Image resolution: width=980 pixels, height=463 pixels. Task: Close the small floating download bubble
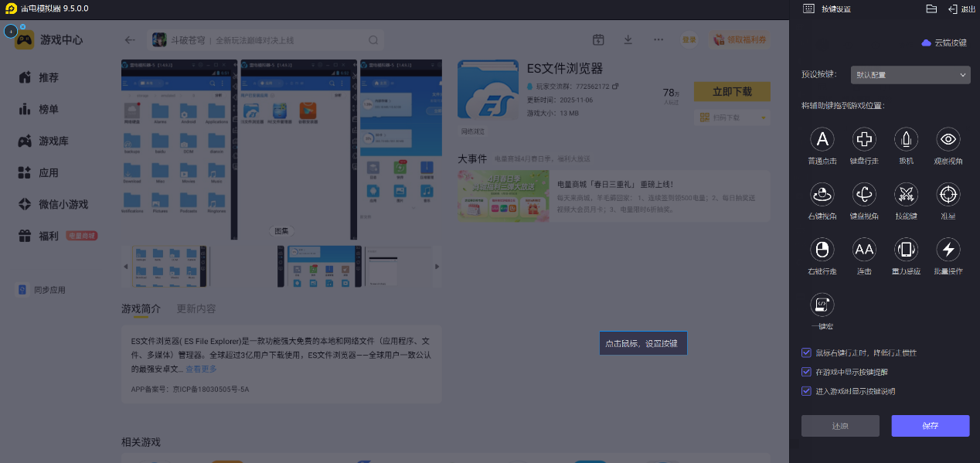22,26
